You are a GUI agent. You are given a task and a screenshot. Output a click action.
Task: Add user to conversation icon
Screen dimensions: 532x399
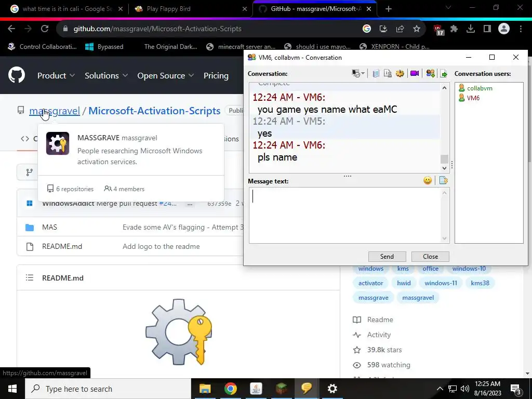pyautogui.click(x=430, y=73)
